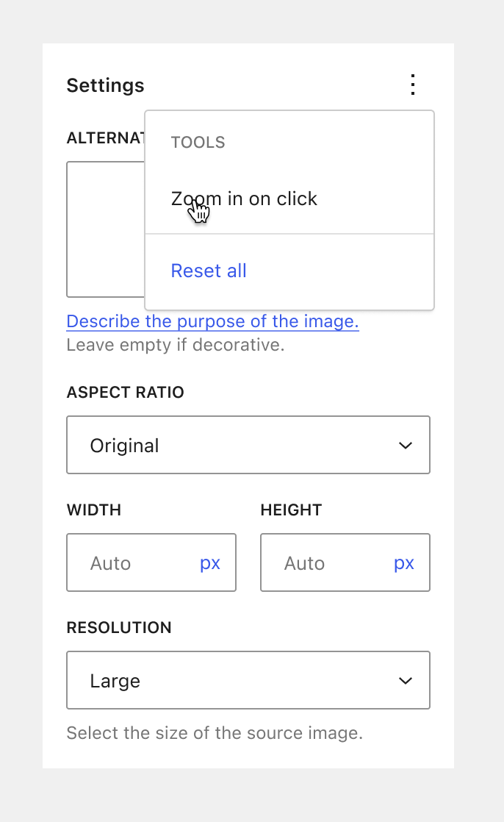Change the Width px unit
504x822 pixels.
tap(210, 563)
